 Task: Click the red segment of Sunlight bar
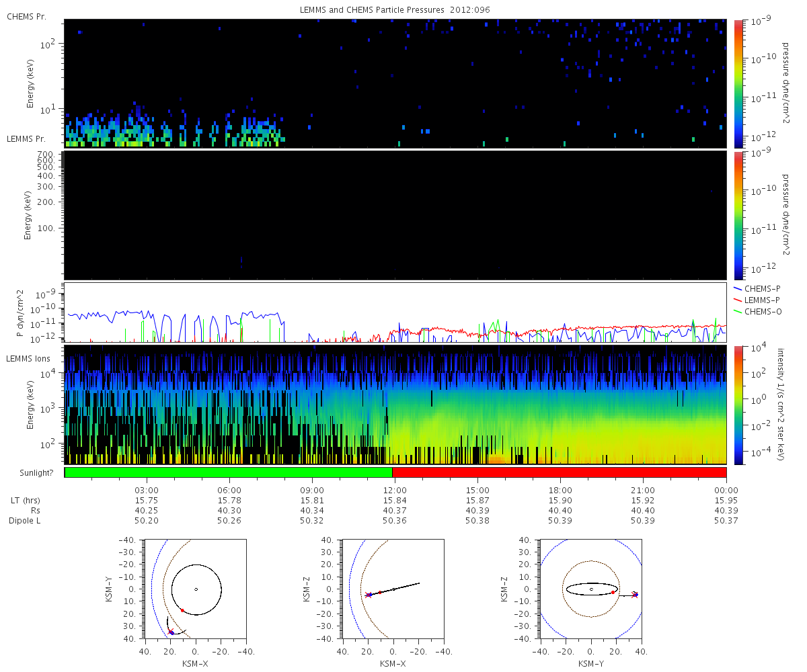[560, 472]
